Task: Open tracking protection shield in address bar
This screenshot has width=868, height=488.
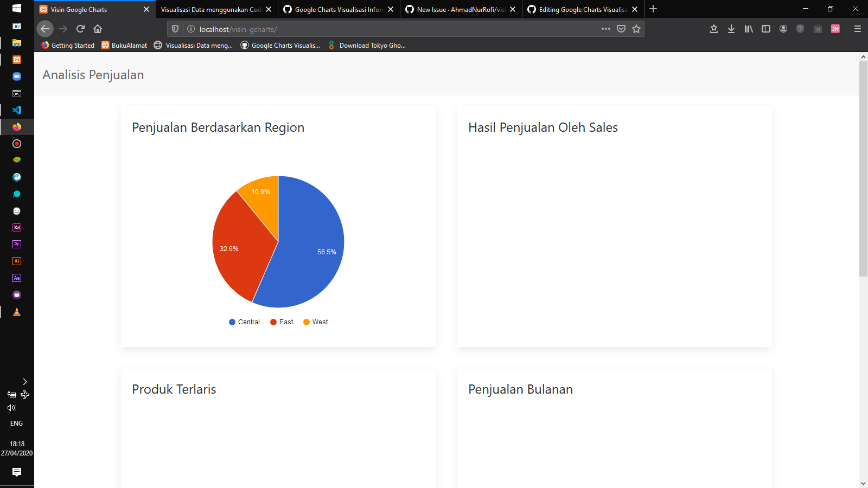Action: pos(175,29)
